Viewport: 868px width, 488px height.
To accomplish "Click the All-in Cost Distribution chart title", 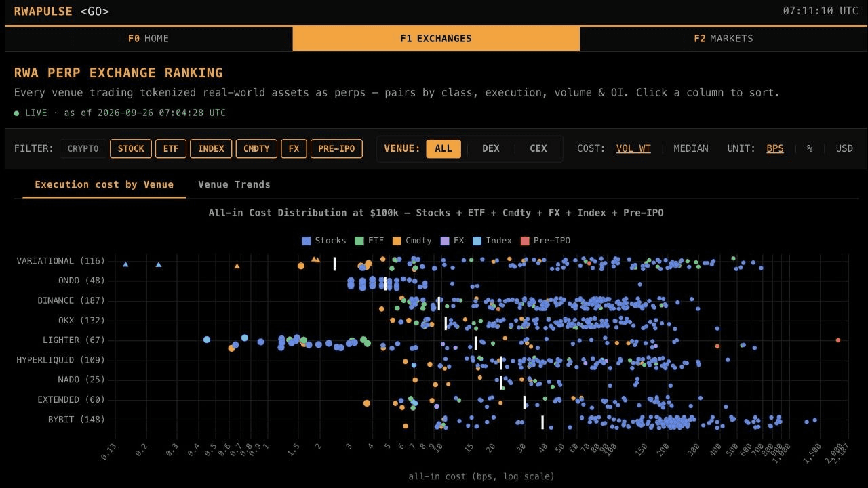I will click(x=436, y=213).
